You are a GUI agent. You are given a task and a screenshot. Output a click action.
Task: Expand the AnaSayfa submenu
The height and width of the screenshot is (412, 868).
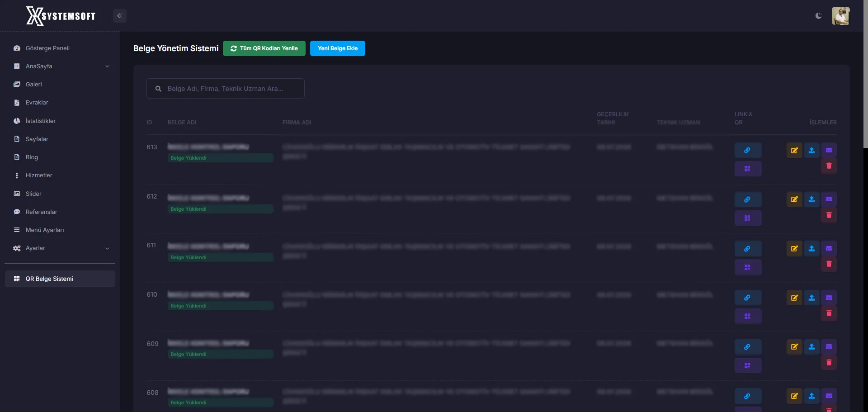tap(107, 66)
